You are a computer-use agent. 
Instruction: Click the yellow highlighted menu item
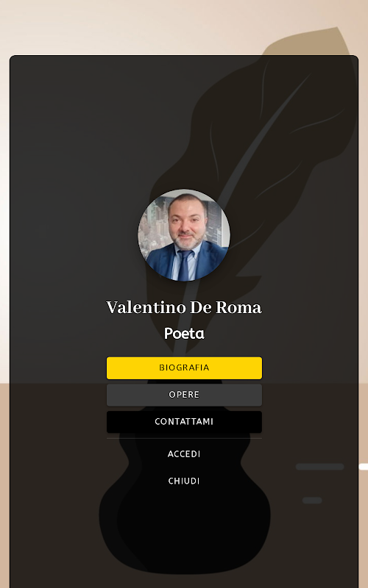pyautogui.click(x=184, y=368)
